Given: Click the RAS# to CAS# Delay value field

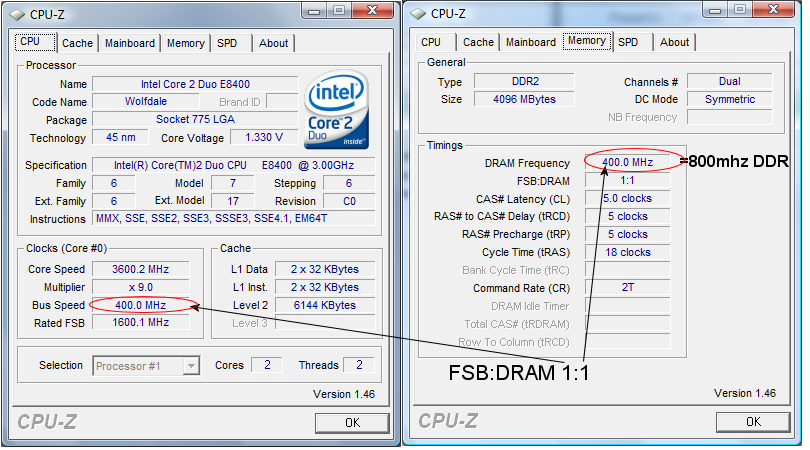Looking at the screenshot, I should point(628,216).
